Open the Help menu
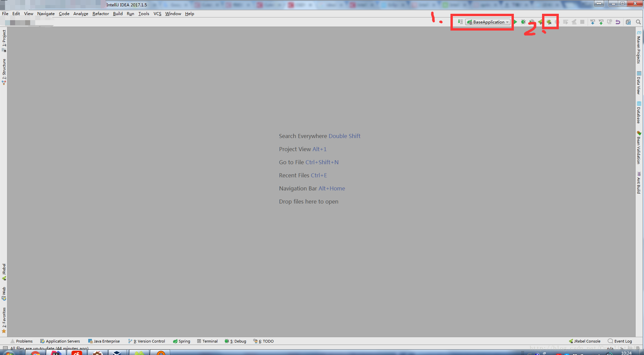The height and width of the screenshot is (355, 644). (x=190, y=14)
